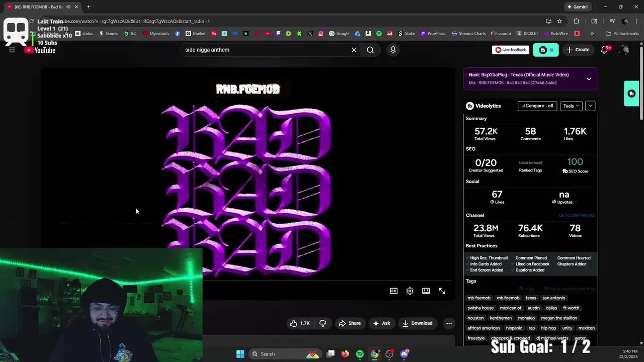This screenshot has height=362, width=644.
Task: Open Spotify from the taskbar
Action: [360, 354]
